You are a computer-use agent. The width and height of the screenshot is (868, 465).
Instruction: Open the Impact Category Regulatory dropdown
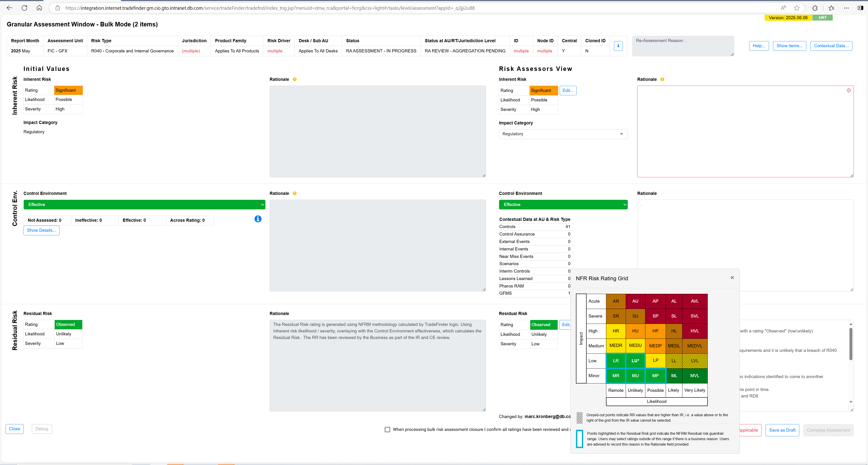563,134
